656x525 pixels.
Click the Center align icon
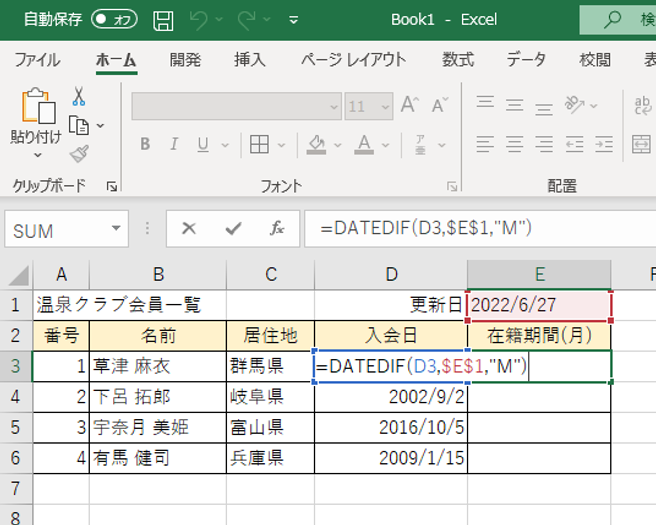pos(515,144)
